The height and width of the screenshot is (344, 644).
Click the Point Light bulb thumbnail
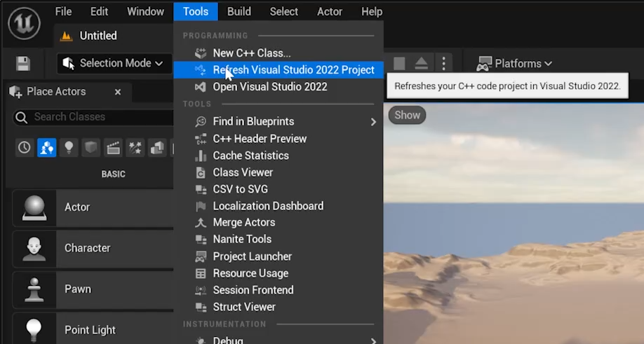coord(34,329)
